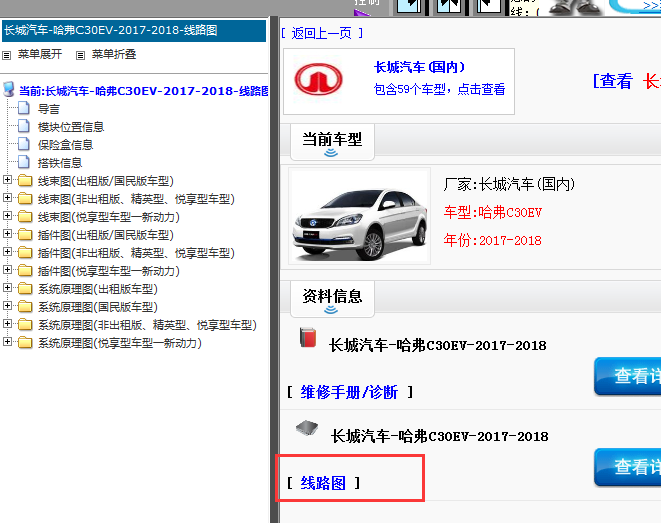Image resolution: width=661 pixels, height=523 pixels.
Task: Open the 长城汽车(国内) brand link
Action: 419,67
